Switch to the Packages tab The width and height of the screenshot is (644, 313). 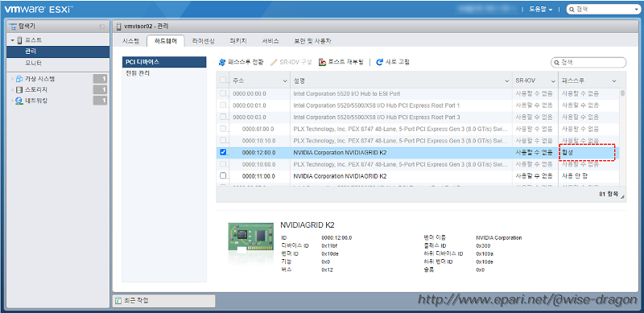point(238,41)
